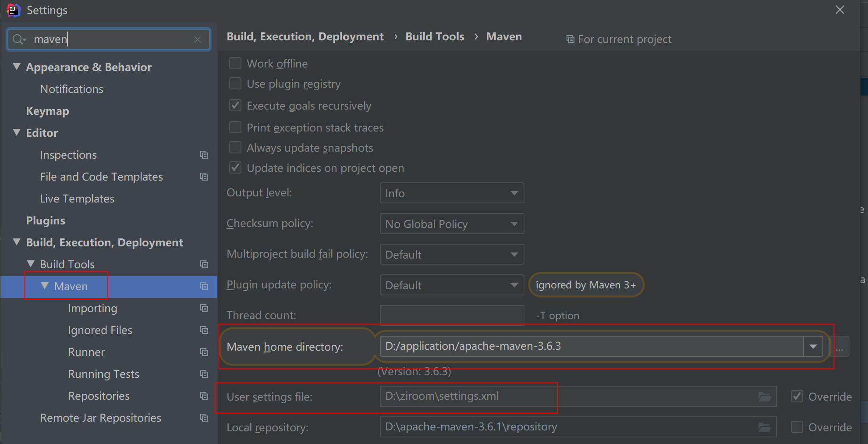868x444 pixels.
Task: Enable Always update snapshots
Action: (x=235, y=148)
